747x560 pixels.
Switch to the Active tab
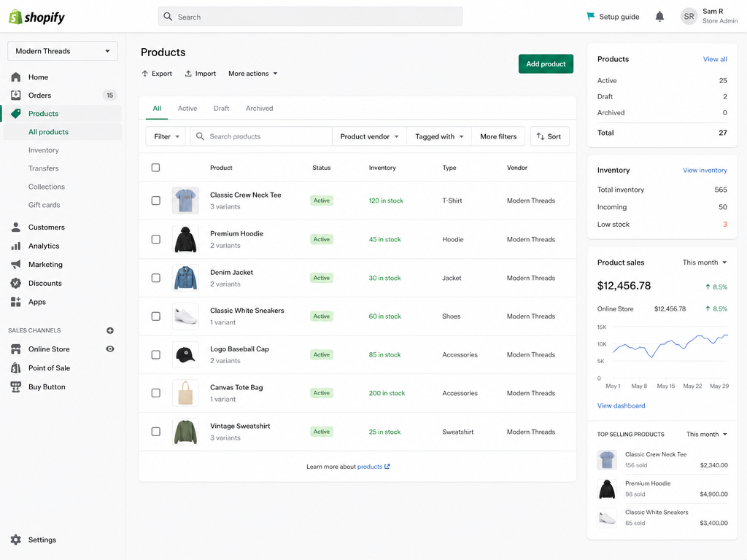coord(187,108)
